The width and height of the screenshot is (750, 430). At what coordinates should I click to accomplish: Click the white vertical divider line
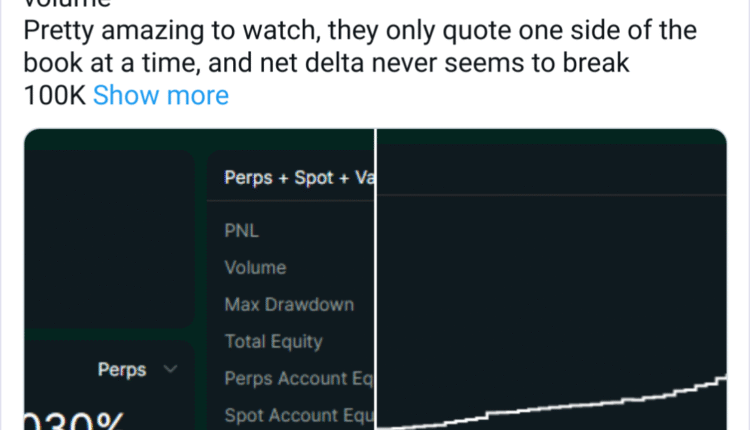375,280
